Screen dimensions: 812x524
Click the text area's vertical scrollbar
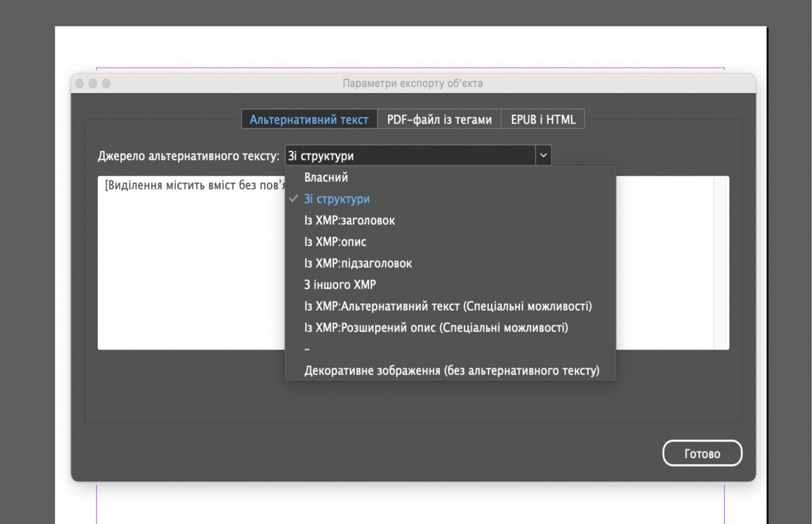pos(721,262)
